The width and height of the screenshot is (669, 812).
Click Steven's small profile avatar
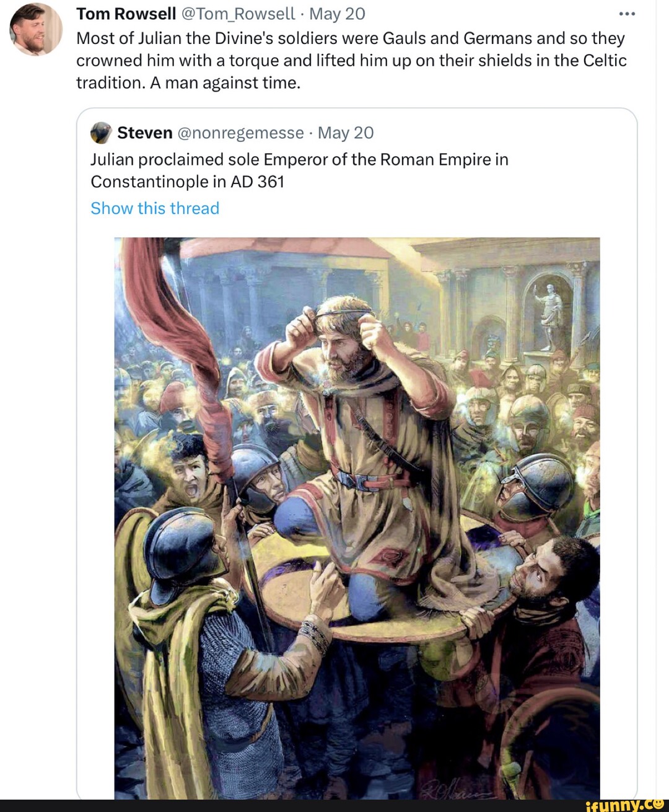point(100,131)
